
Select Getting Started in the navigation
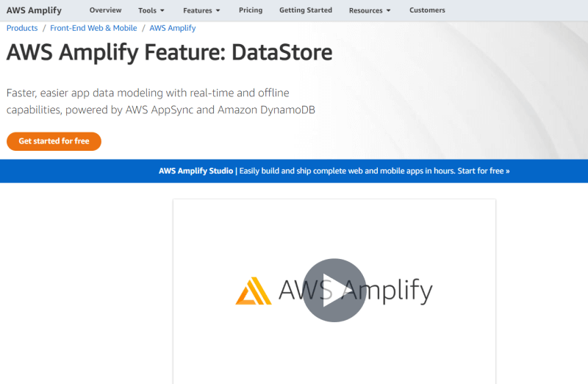(x=306, y=10)
